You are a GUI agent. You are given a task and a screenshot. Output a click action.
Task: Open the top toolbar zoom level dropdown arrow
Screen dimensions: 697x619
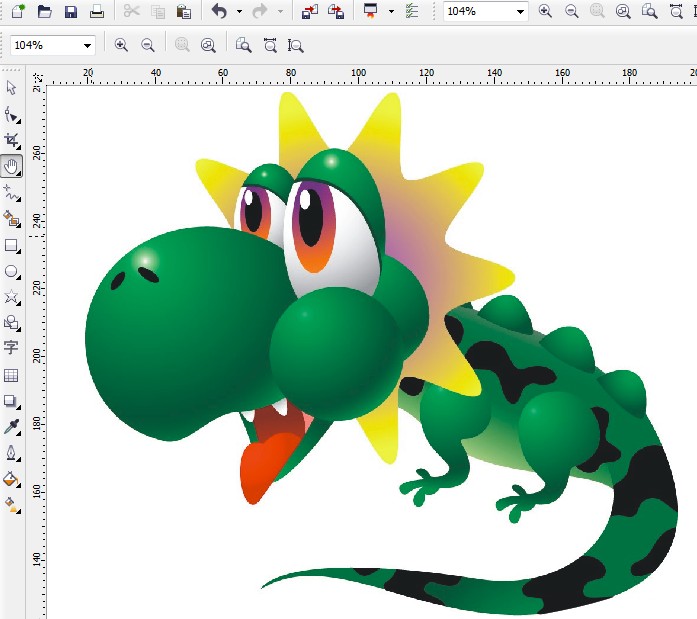pos(520,12)
